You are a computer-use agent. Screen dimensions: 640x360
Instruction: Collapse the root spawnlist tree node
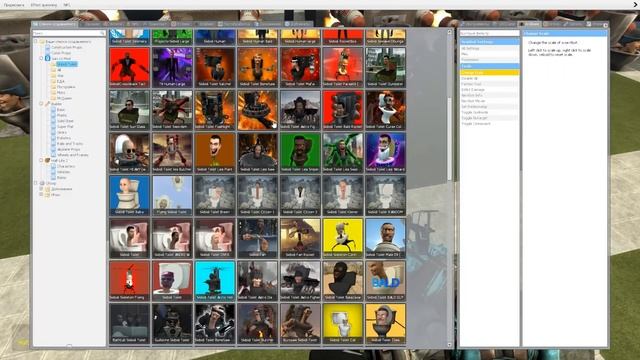[36, 42]
